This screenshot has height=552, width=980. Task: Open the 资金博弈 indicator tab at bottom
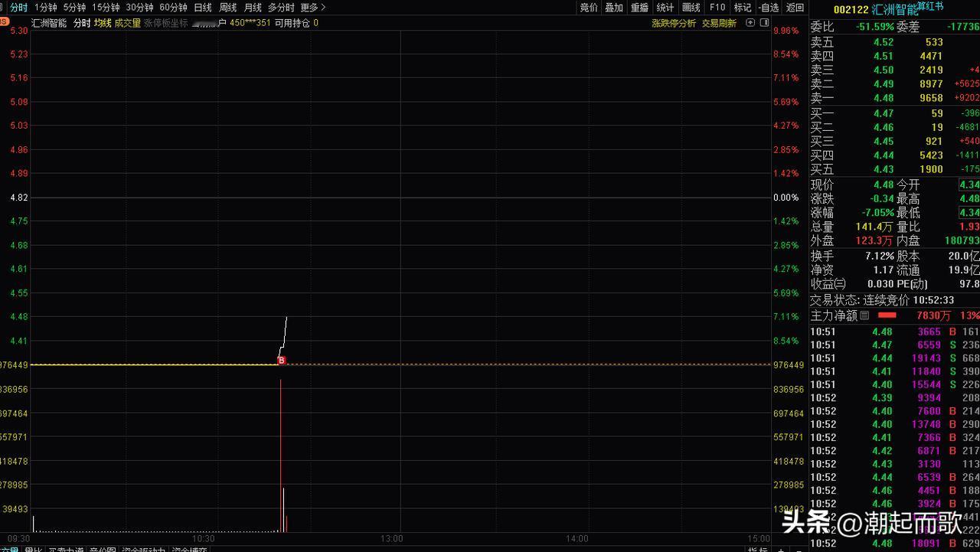(189, 549)
